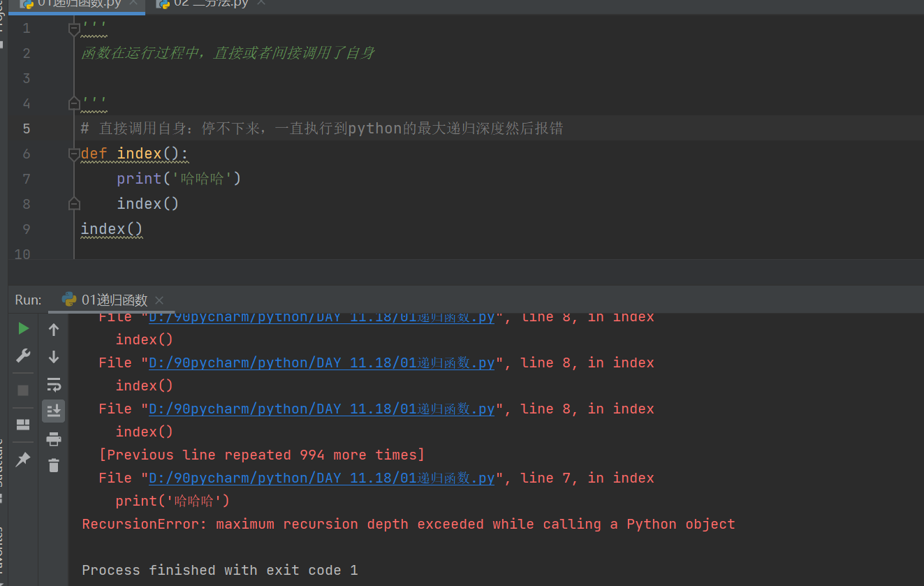Pin the Run tab with pin icon
Image resolution: width=924 pixels, height=586 pixels.
coord(23,459)
